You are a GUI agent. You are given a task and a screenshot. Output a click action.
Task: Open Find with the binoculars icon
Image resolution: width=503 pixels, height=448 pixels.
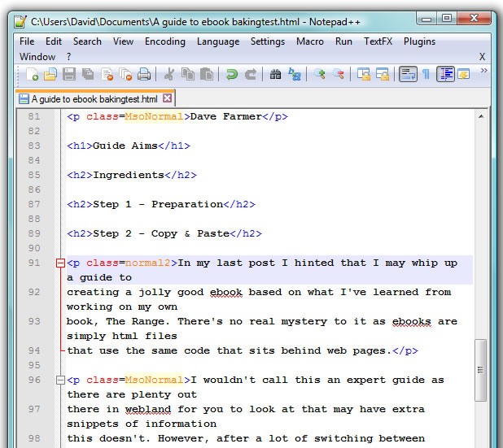[275, 75]
